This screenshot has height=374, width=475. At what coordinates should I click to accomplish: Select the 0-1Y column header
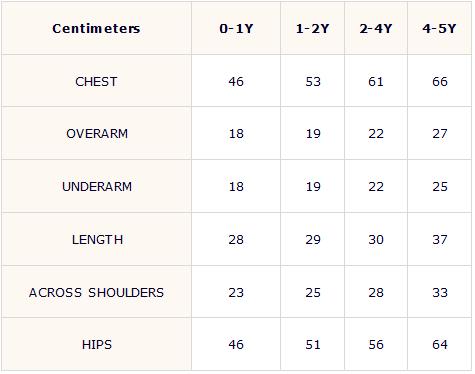point(236,29)
